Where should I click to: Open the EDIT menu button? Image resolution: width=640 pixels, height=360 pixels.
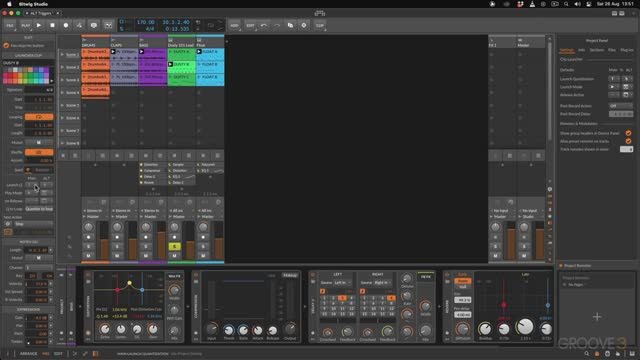250,25
